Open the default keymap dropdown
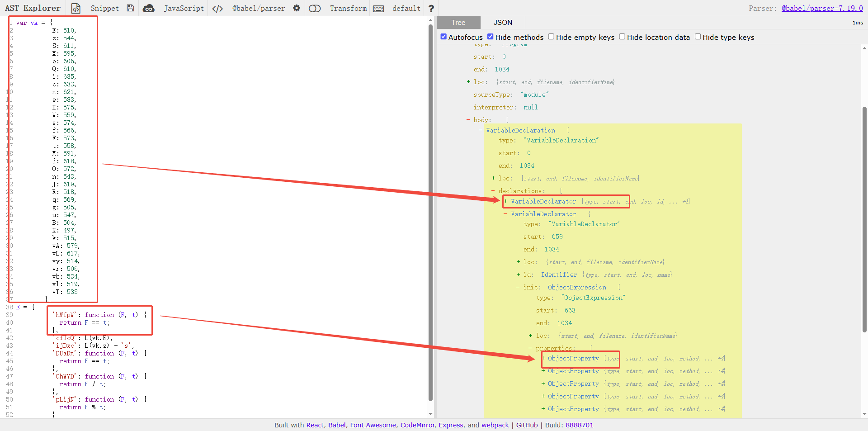 pyautogui.click(x=406, y=8)
